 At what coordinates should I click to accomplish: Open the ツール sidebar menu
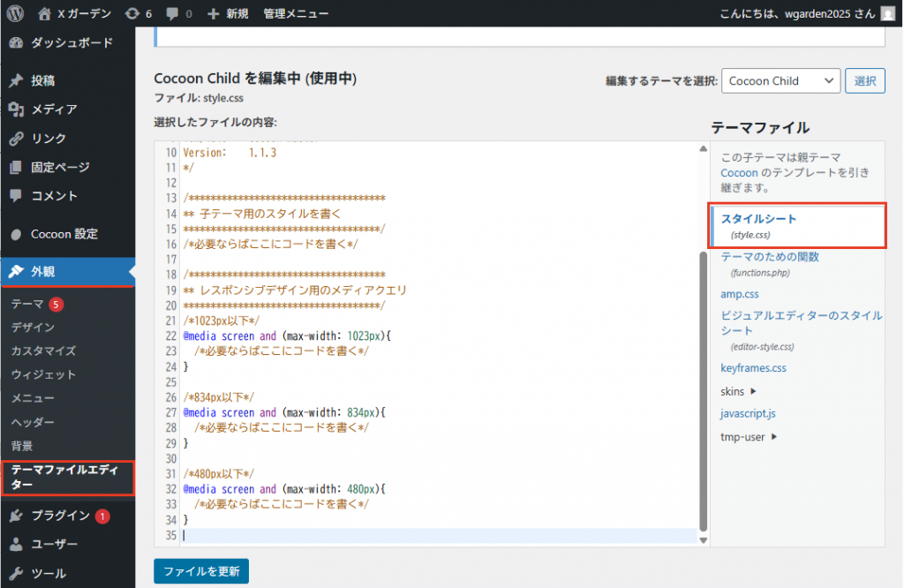(48, 573)
